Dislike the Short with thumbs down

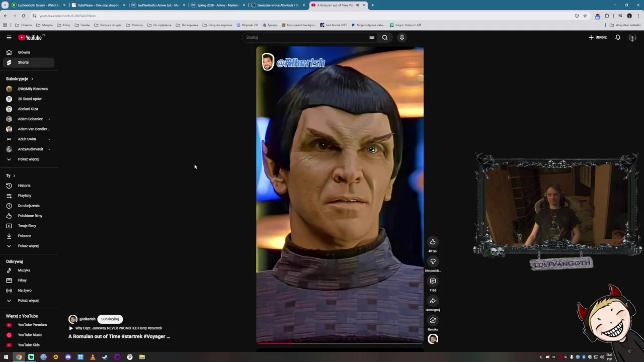tap(433, 261)
